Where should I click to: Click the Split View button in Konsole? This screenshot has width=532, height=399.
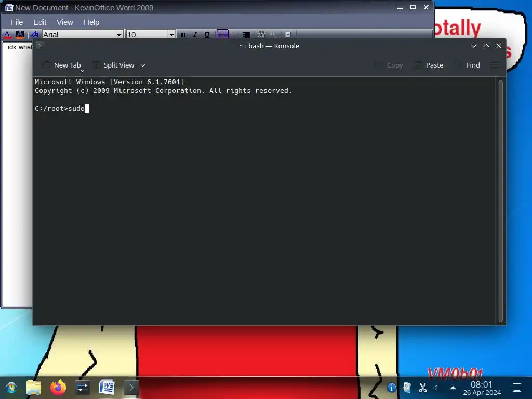[113, 65]
